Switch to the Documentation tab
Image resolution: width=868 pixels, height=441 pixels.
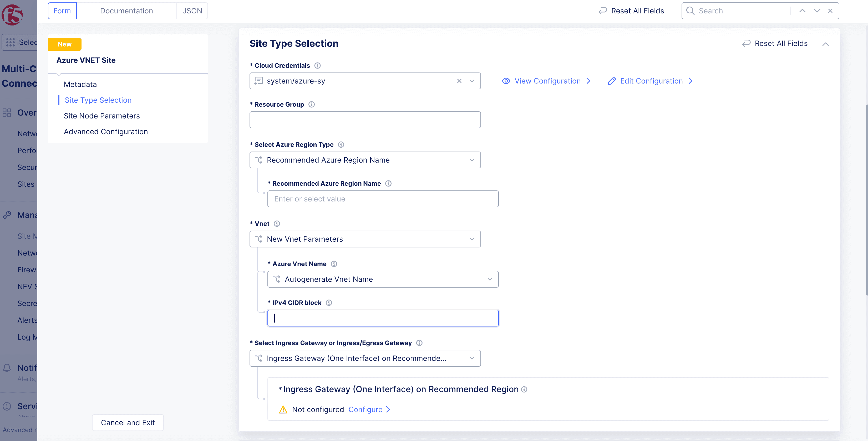click(126, 11)
